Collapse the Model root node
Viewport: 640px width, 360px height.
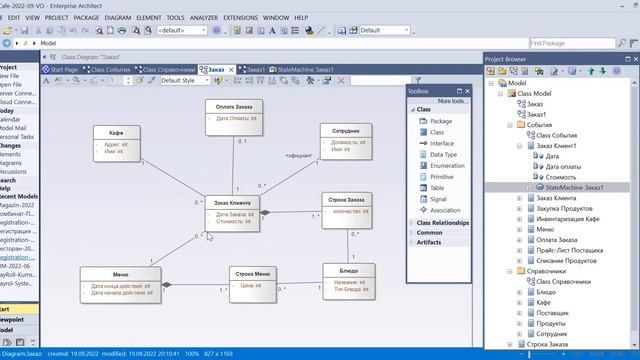491,83
